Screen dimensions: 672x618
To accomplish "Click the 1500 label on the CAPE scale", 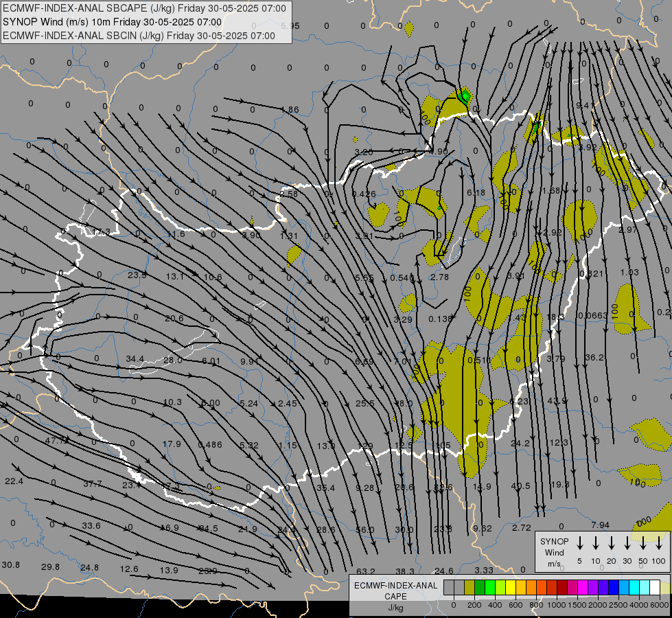I will (577, 605).
